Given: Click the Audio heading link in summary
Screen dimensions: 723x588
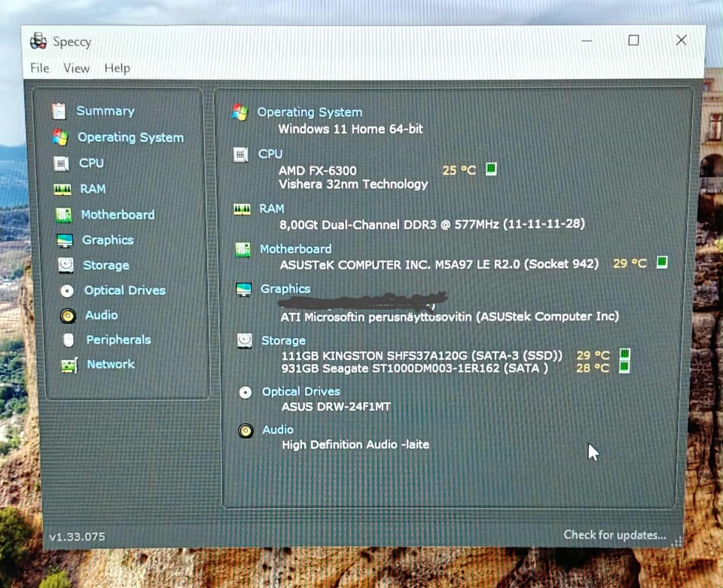Looking at the screenshot, I should (278, 429).
